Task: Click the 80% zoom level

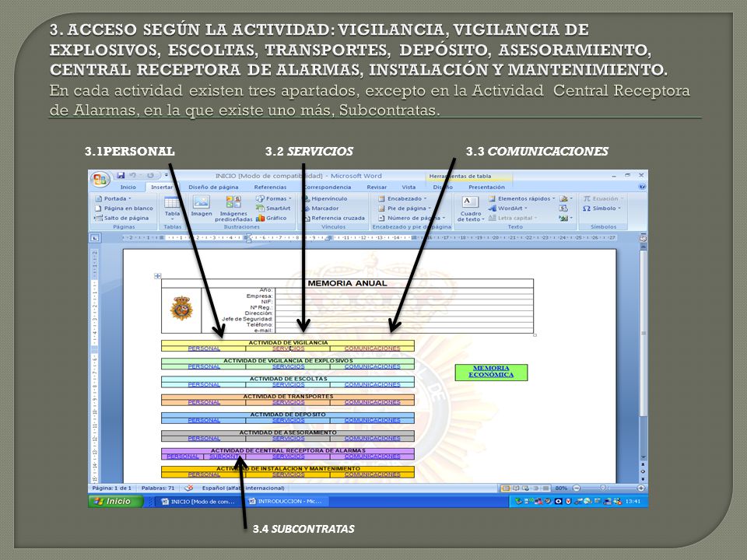Action: coord(561,488)
